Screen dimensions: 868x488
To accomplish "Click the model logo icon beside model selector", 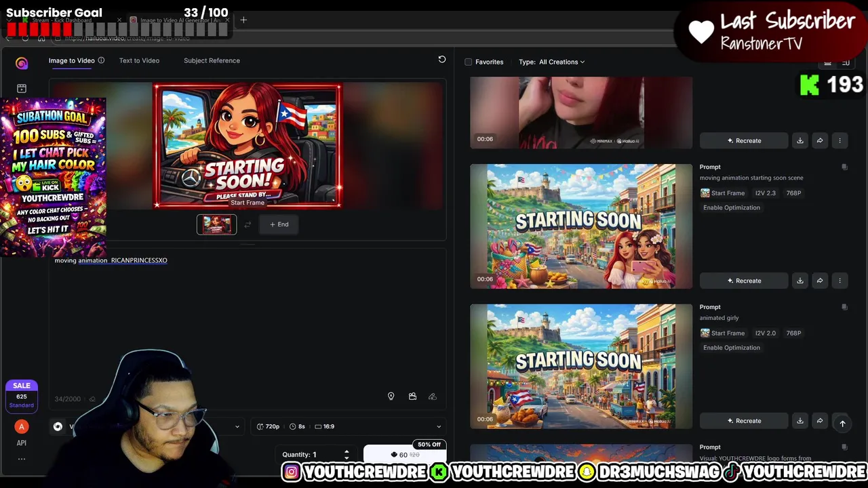I will pyautogui.click(x=58, y=426).
